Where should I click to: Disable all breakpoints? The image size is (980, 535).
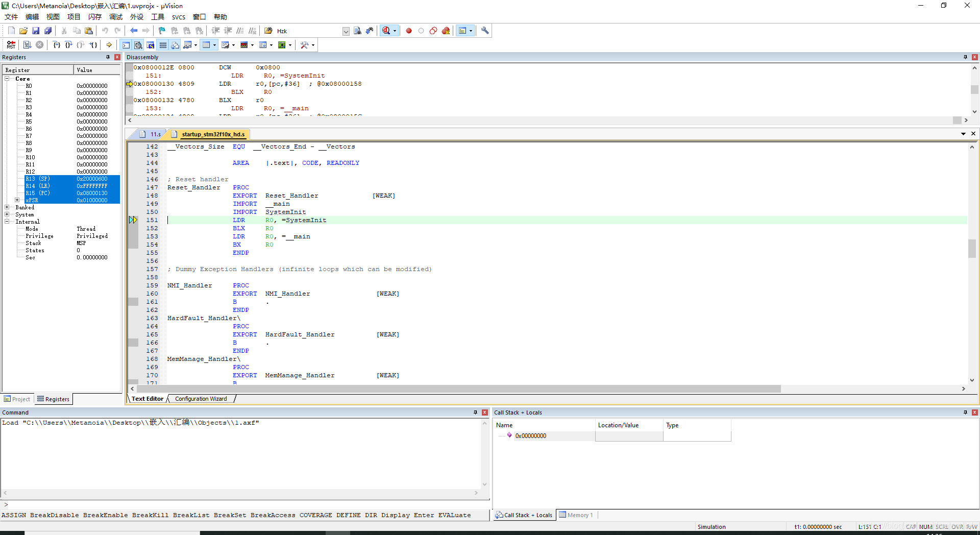(x=433, y=31)
